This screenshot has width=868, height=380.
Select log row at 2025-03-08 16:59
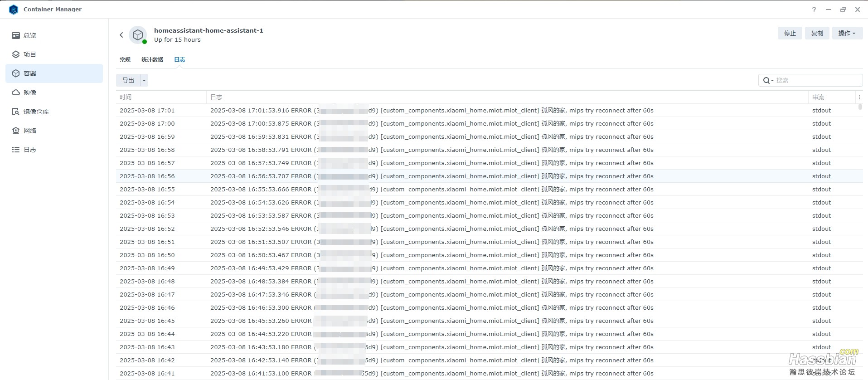point(489,136)
